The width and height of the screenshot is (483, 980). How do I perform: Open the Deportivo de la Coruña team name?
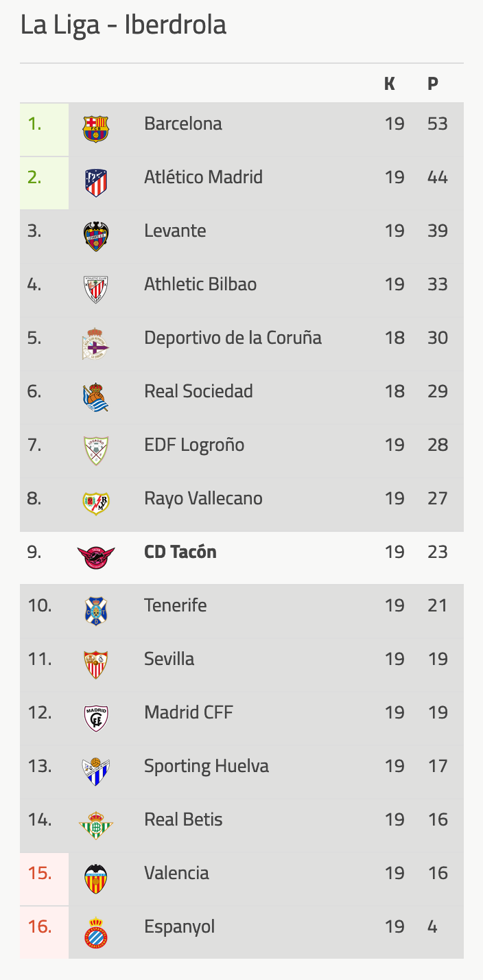[x=233, y=338]
